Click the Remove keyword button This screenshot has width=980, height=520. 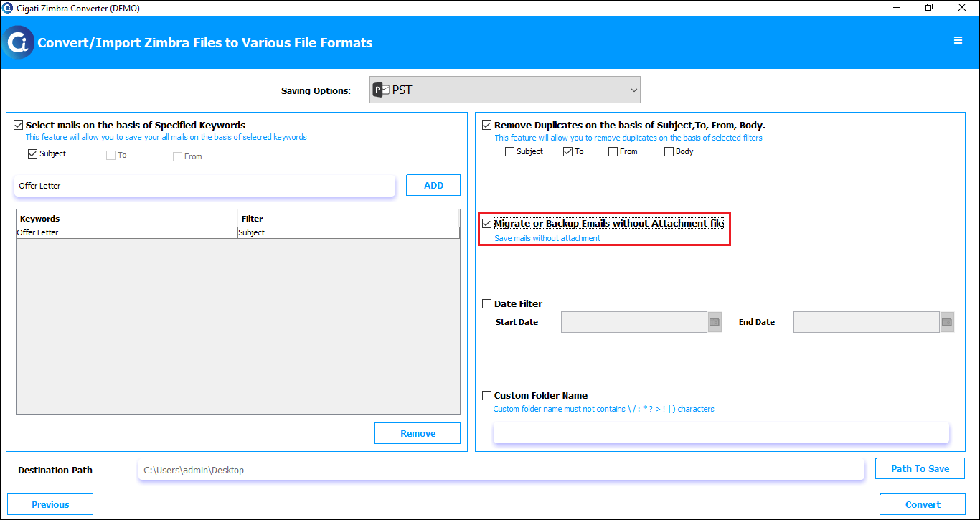coord(418,433)
